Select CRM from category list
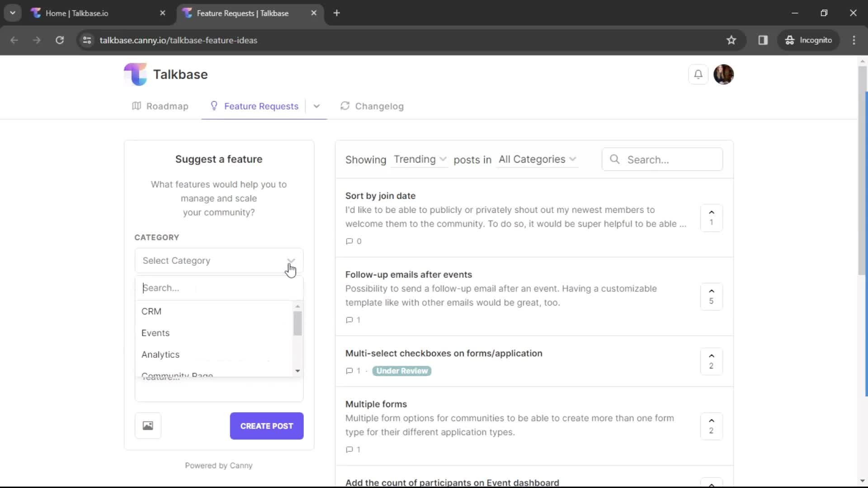 point(151,311)
